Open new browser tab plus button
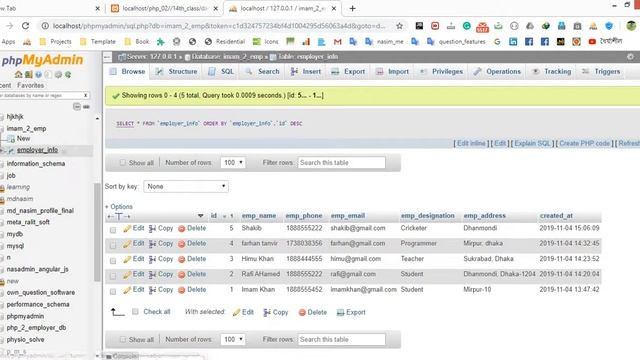Screen dimensions: 640x360 pyautogui.click(x=352, y=8)
